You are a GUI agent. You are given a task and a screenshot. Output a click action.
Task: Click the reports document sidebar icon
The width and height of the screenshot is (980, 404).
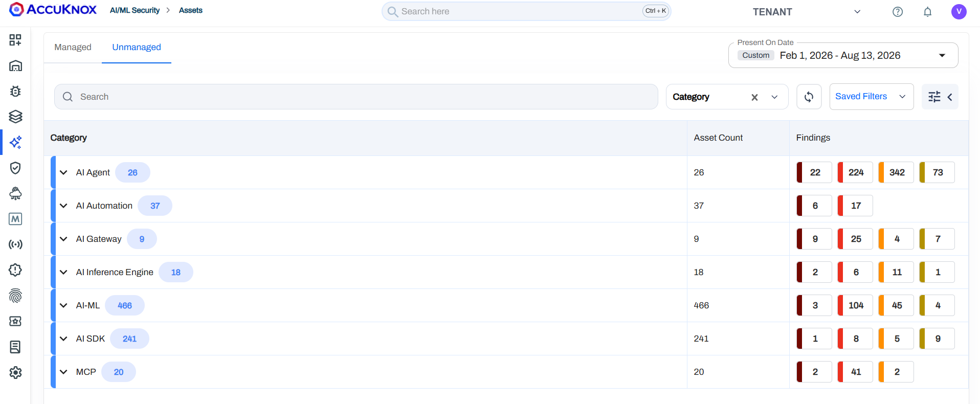(x=15, y=347)
